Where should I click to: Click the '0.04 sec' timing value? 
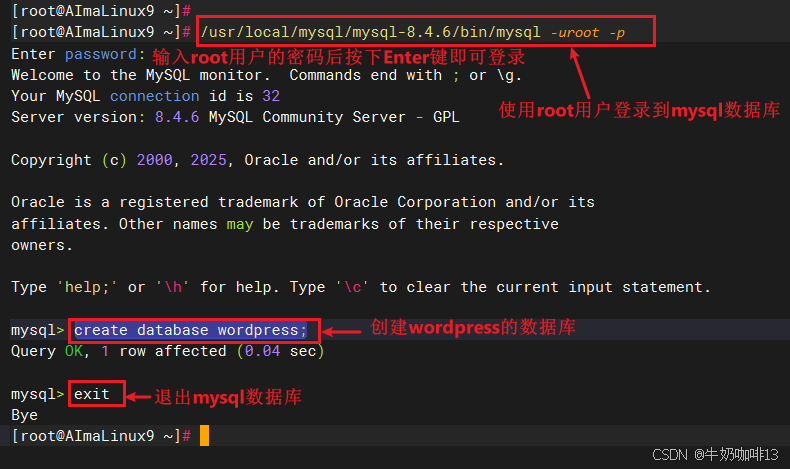click(x=280, y=351)
